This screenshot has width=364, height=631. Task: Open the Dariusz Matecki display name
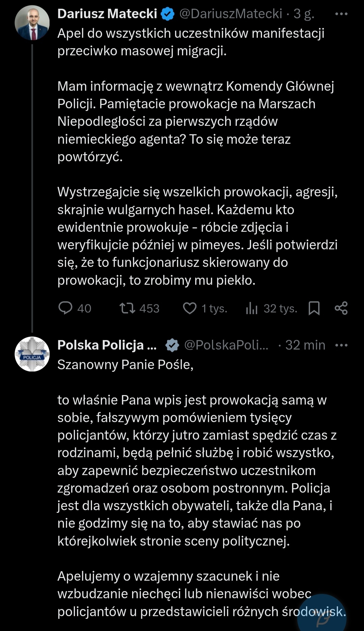(107, 14)
